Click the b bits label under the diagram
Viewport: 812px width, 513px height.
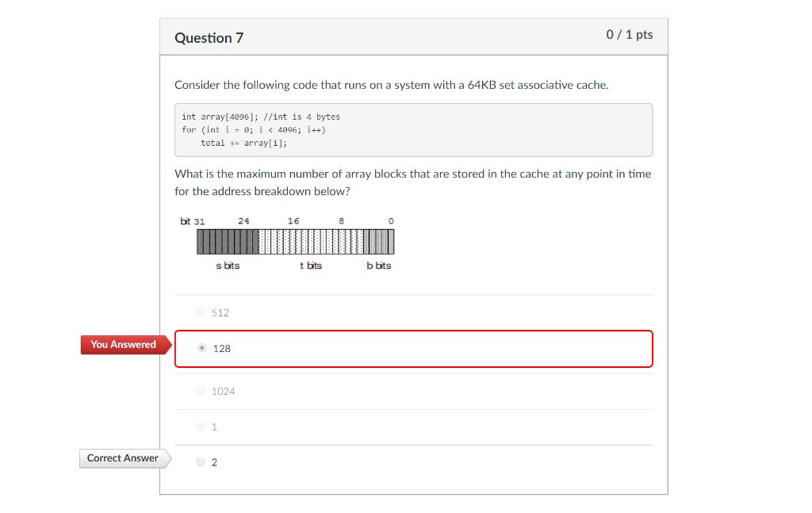tap(379, 266)
